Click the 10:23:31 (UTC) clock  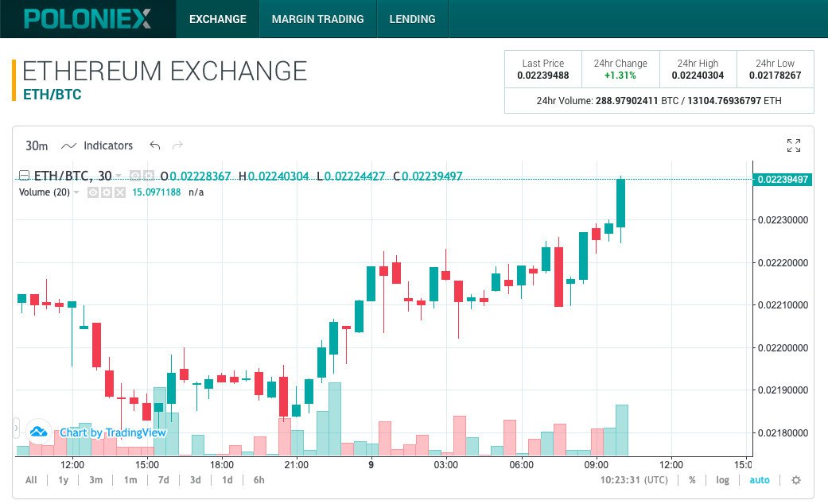click(634, 480)
